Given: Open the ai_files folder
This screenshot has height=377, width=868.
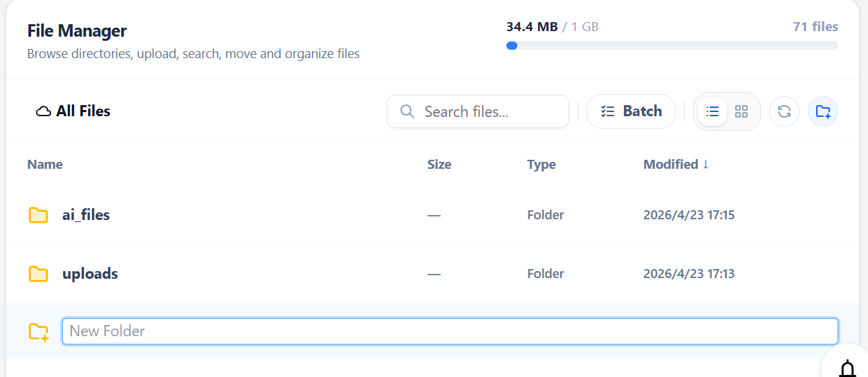Looking at the screenshot, I should click(x=86, y=215).
